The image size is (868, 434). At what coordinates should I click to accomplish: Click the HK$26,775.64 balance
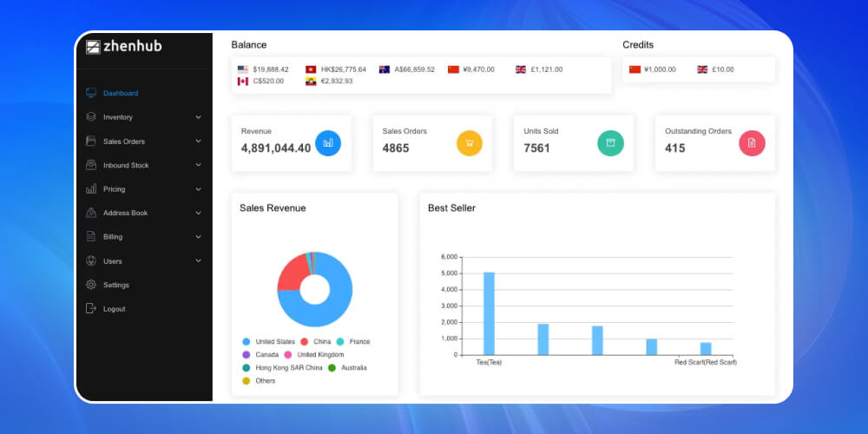coord(343,69)
